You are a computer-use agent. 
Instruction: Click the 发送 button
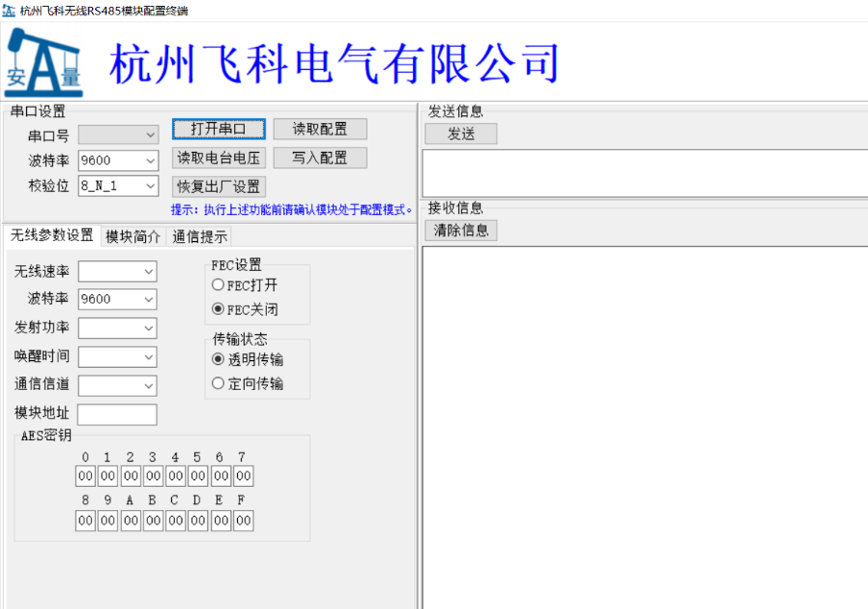461,134
